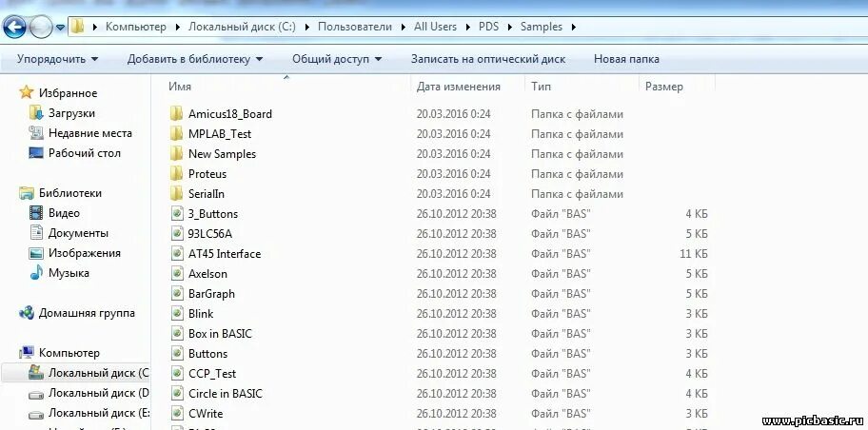Click the Документы sidebar icon

tap(36, 232)
